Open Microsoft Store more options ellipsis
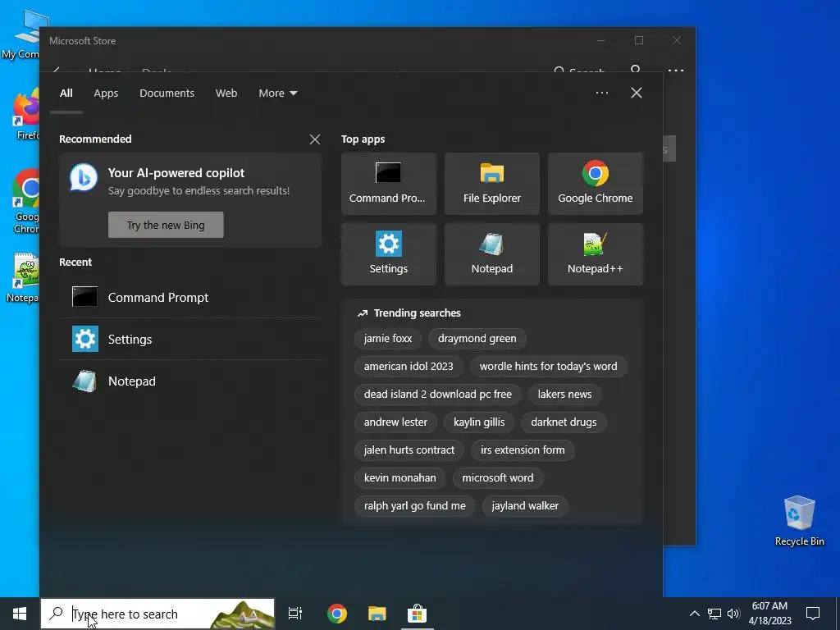This screenshot has height=630, width=840. coord(676,71)
